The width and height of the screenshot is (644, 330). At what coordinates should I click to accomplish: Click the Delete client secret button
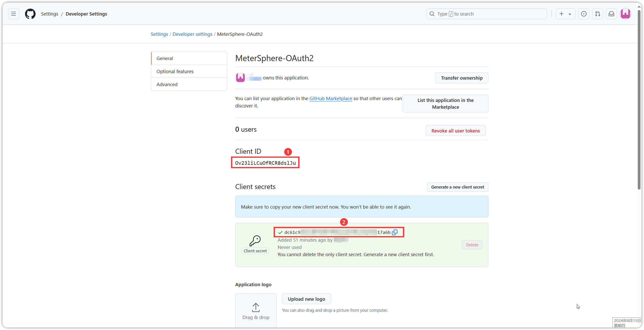click(472, 245)
